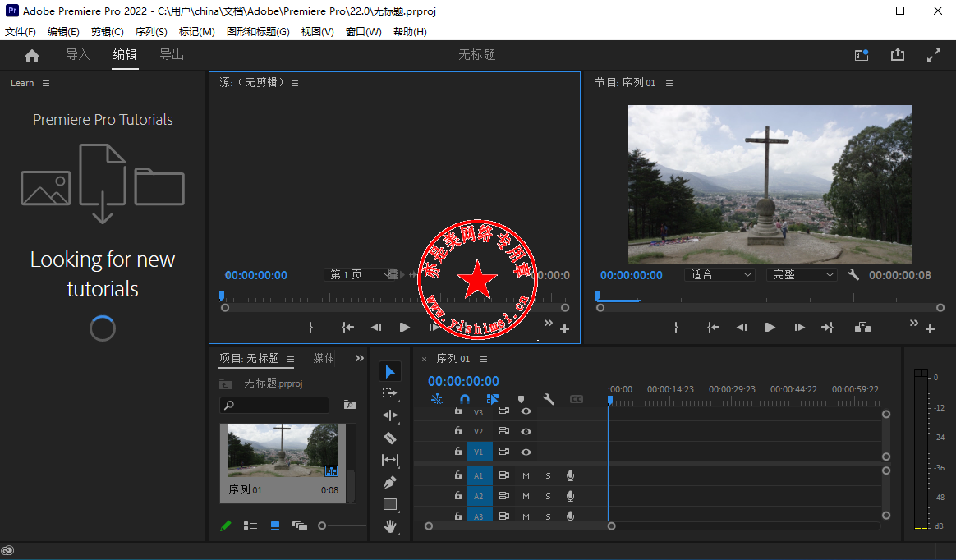Open the 序列(S) menu
This screenshot has width=956, height=560.
pos(151,32)
